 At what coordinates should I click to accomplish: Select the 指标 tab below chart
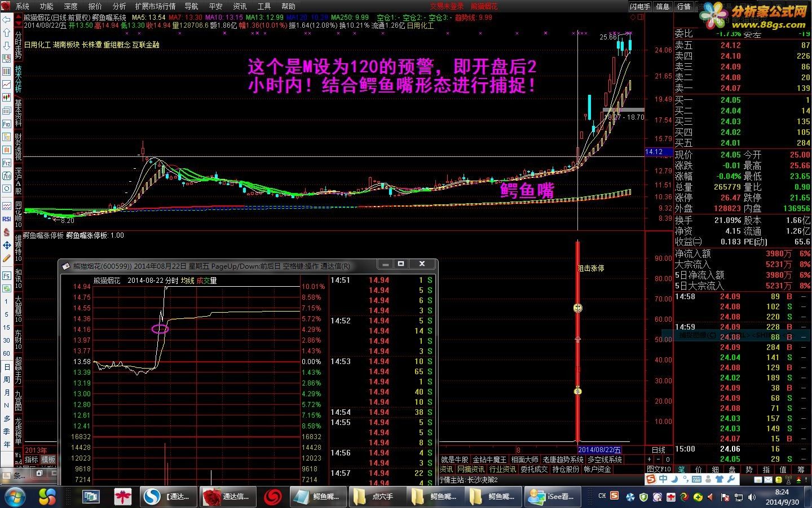(x=32, y=460)
